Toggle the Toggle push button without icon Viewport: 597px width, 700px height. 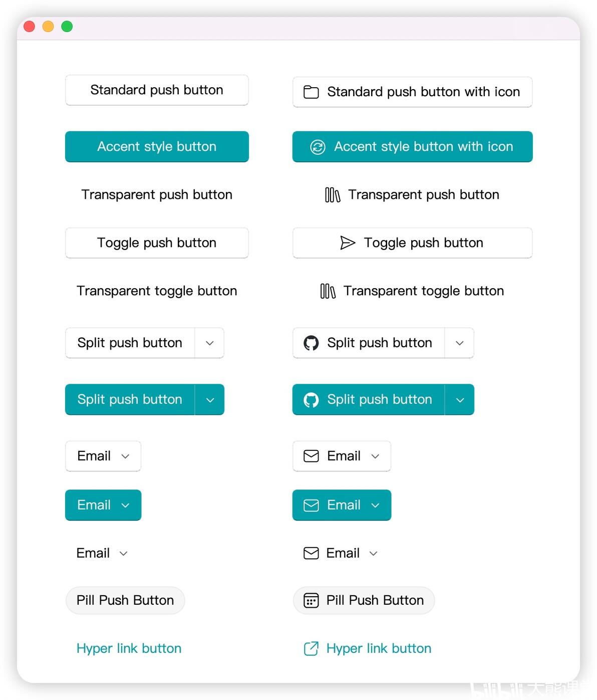click(x=157, y=243)
